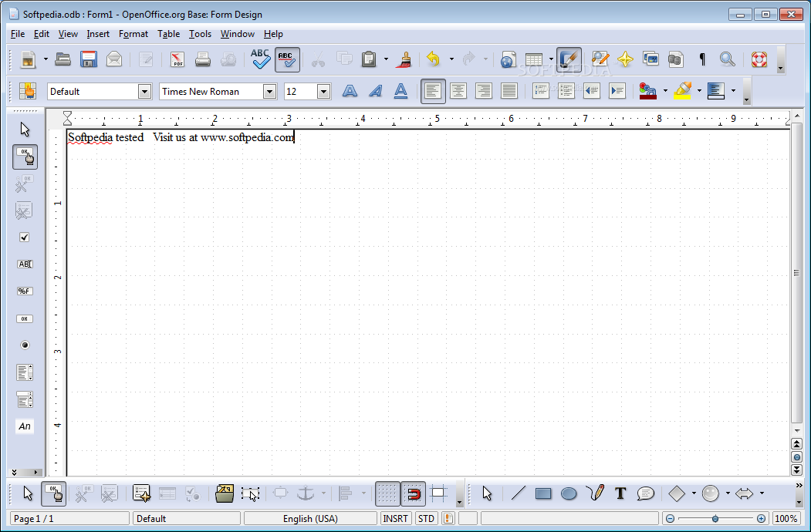Select the Callouts speech bubble tool
811x532 pixels.
pyautogui.click(x=646, y=493)
